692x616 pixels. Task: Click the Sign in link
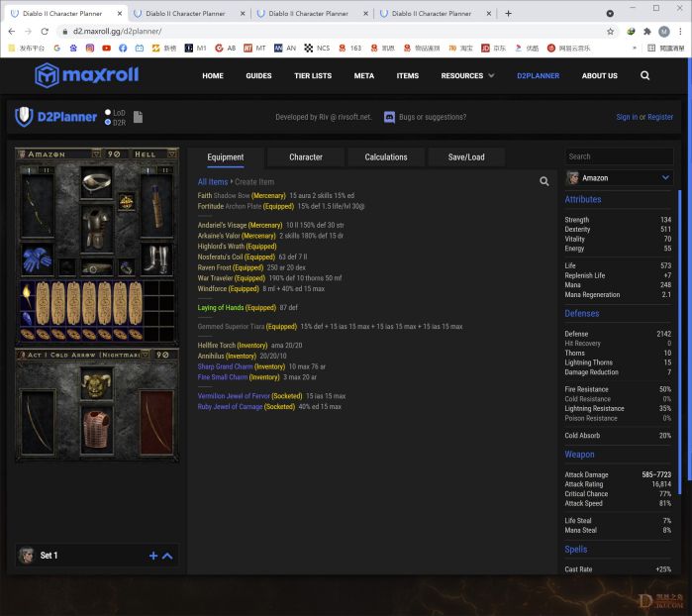tap(627, 117)
